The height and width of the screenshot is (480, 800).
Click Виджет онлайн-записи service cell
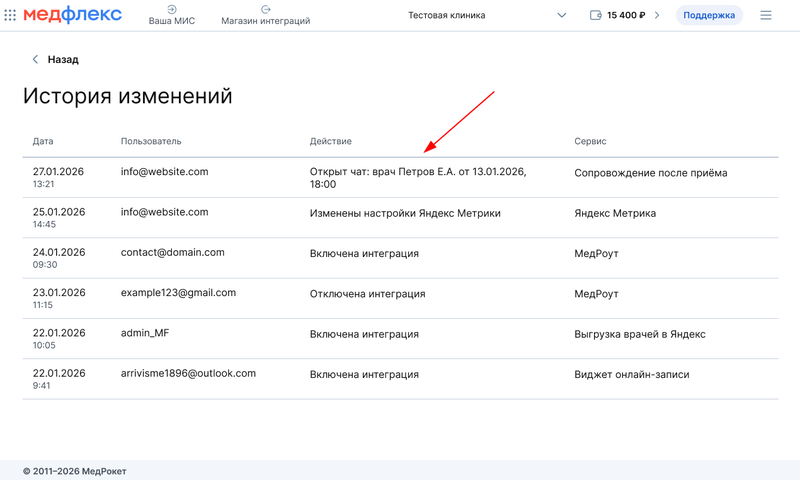coord(632,374)
